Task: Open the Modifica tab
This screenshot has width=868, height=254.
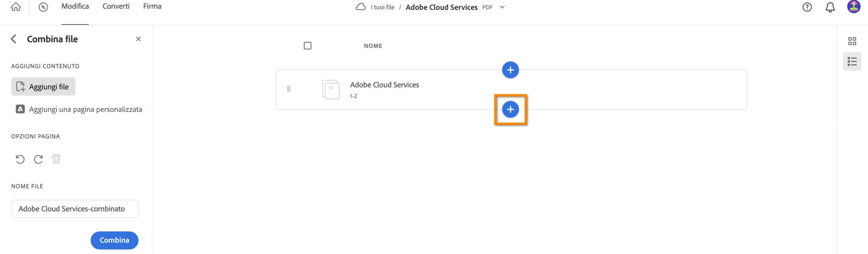Action: [x=75, y=6]
